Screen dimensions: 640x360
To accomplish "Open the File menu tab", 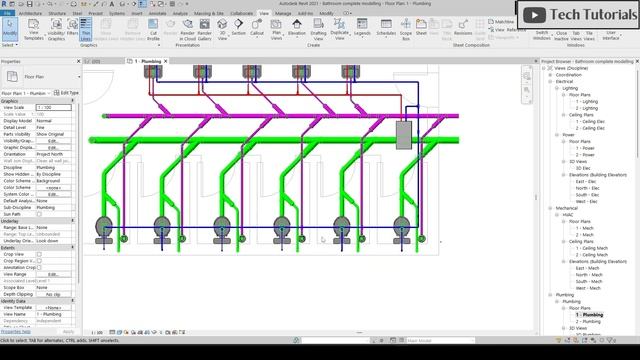I will click(7, 13).
